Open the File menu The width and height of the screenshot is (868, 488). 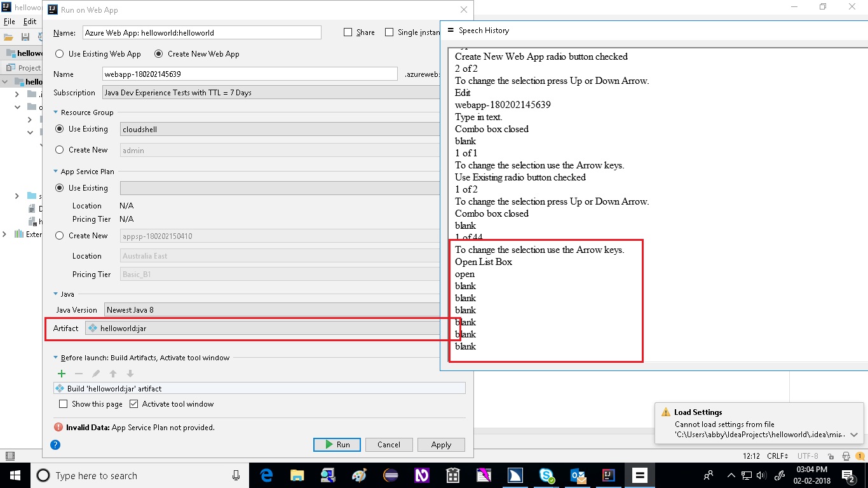10,21
